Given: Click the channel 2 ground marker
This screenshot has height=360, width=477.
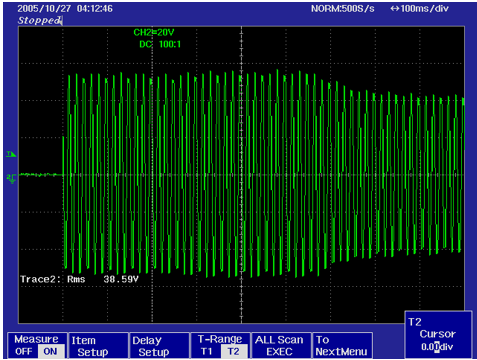Looking at the screenshot, I should 11,179.
